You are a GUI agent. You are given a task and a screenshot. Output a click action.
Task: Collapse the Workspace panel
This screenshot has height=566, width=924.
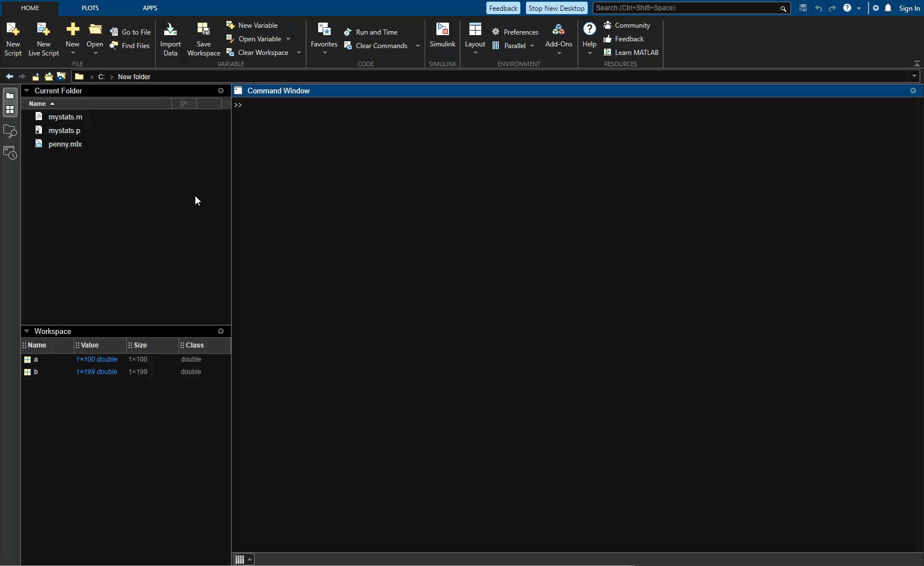click(27, 331)
